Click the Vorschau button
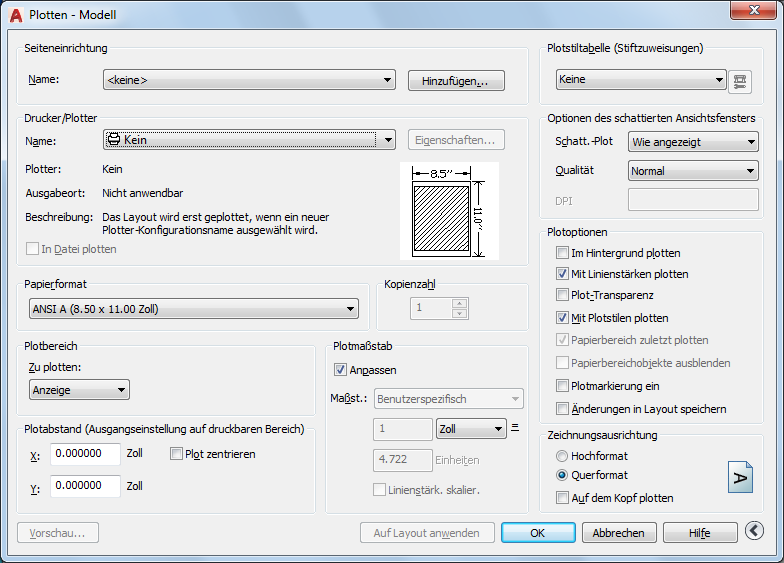The height and width of the screenshot is (563, 784). click(58, 533)
